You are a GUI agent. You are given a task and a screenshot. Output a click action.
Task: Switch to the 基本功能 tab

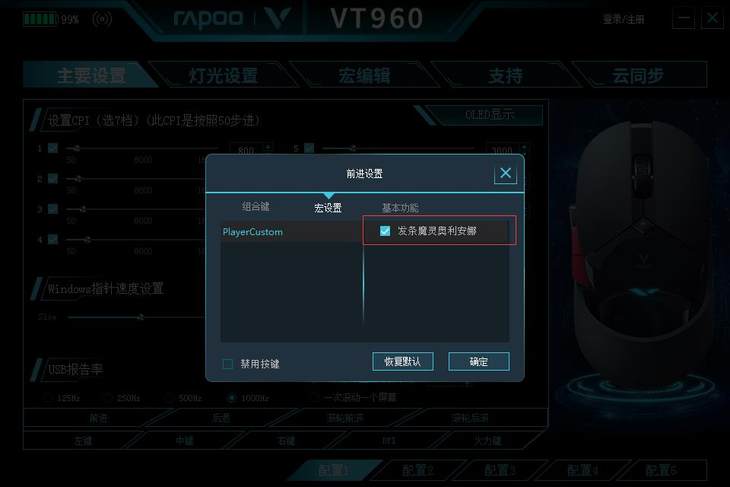pyautogui.click(x=400, y=208)
